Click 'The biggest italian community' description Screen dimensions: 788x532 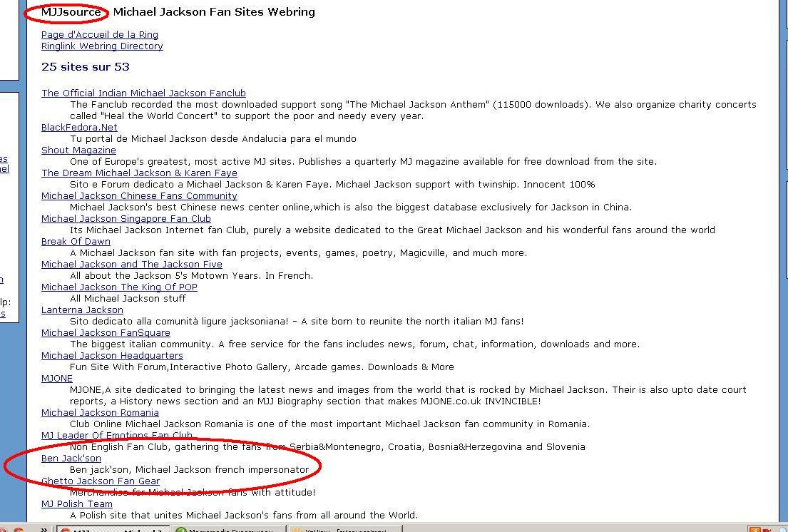(355, 344)
